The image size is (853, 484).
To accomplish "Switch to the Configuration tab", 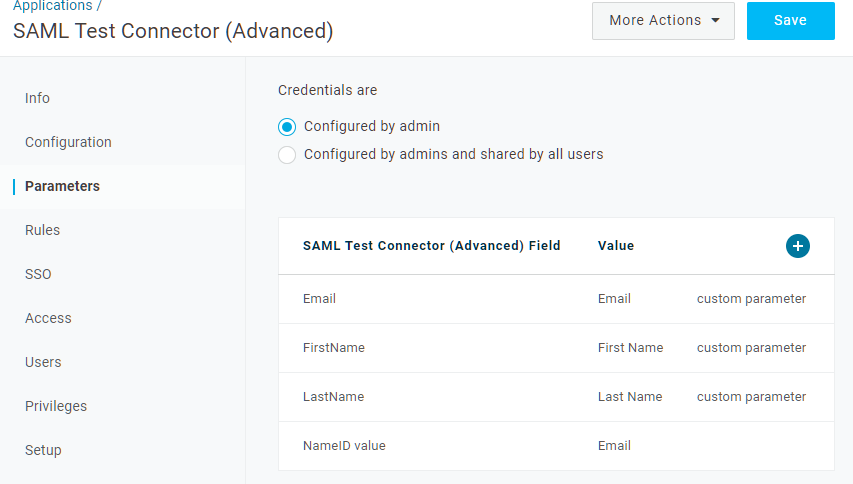I will (68, 142).
